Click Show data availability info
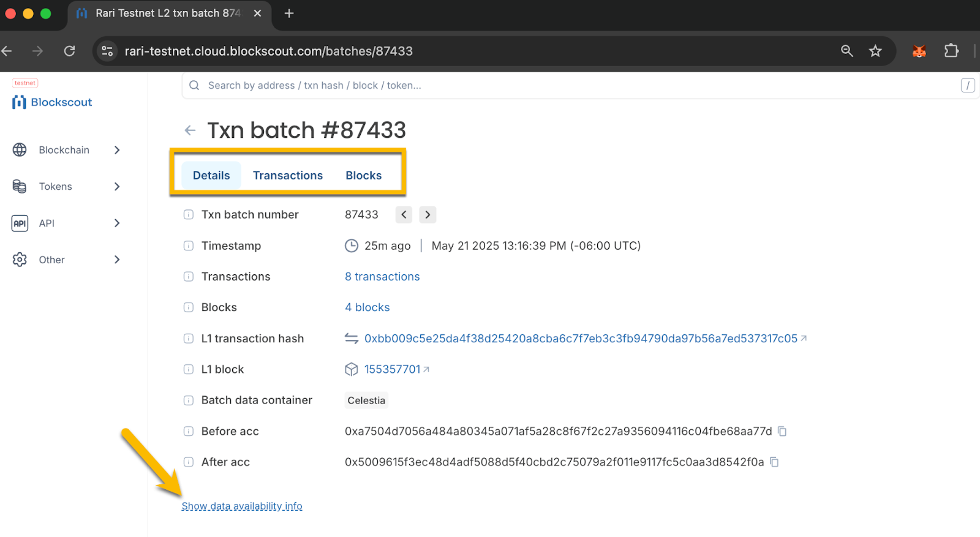The height and width of the screenshot is (537, 980). pyautogui.click(x=242, y=506)
